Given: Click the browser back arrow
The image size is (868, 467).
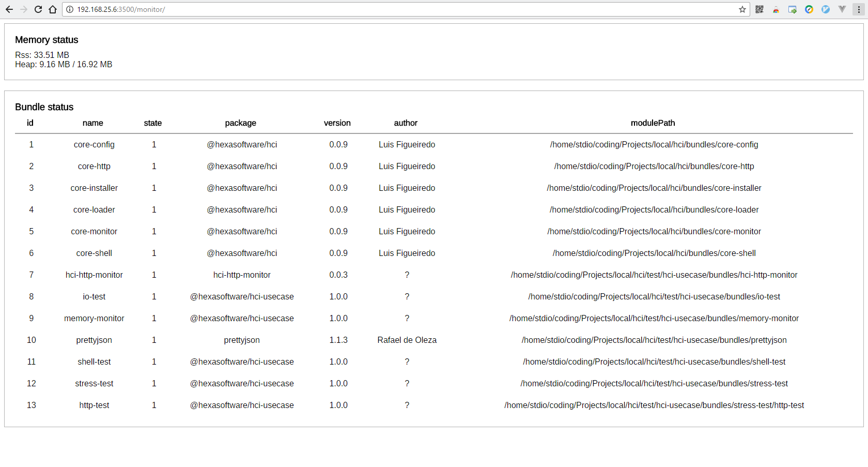Looking at the screenshot, I should pos(9,9).
